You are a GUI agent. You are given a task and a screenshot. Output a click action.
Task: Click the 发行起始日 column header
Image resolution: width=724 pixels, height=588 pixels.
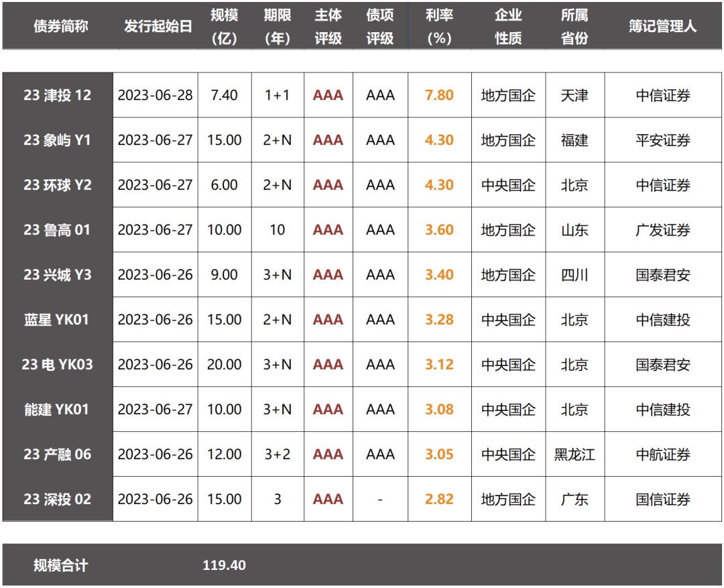click(x=158, y=26)
